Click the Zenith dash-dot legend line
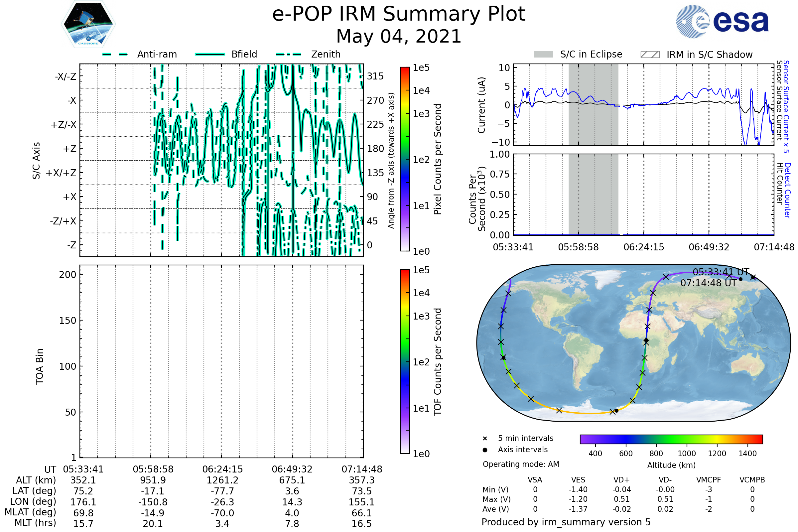 pos(288,54)
